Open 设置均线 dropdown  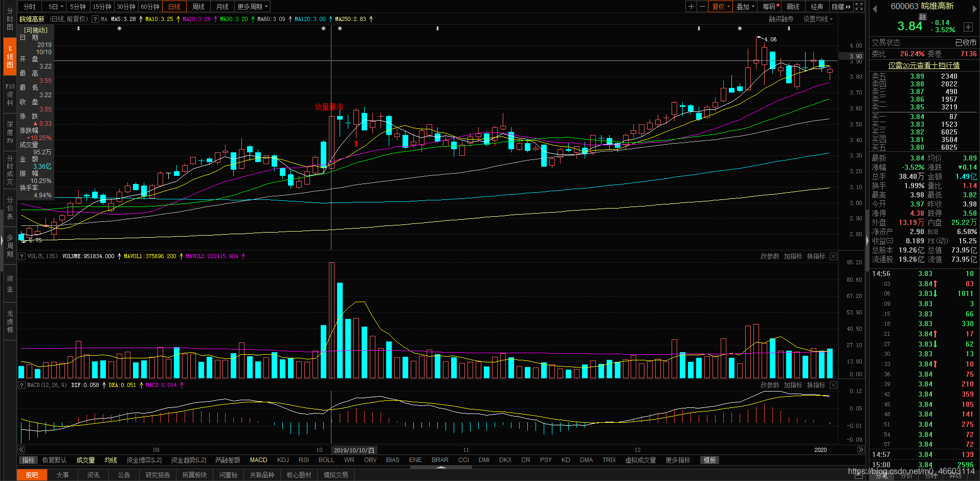[818, 19]
